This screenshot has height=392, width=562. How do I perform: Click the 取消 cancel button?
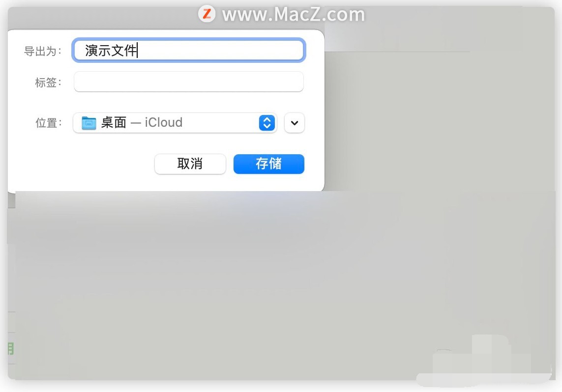pos(190,164)
